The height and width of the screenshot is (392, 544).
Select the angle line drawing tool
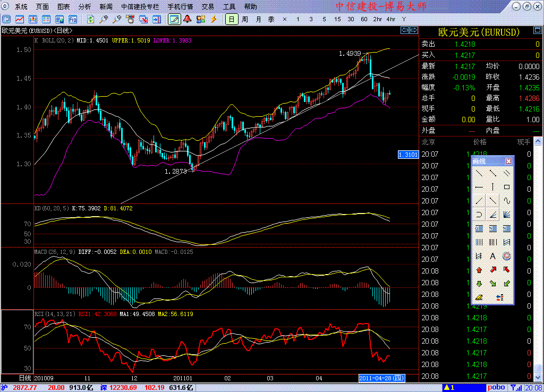point(492,215)
